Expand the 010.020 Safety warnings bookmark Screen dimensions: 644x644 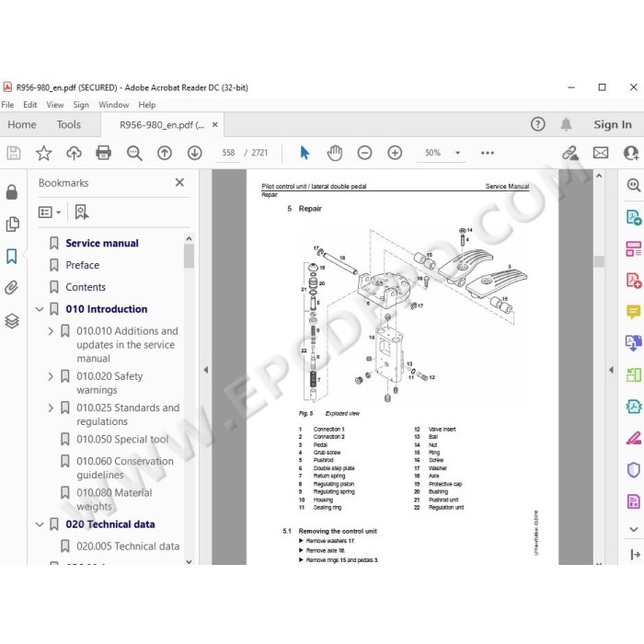tap(51, 376)
